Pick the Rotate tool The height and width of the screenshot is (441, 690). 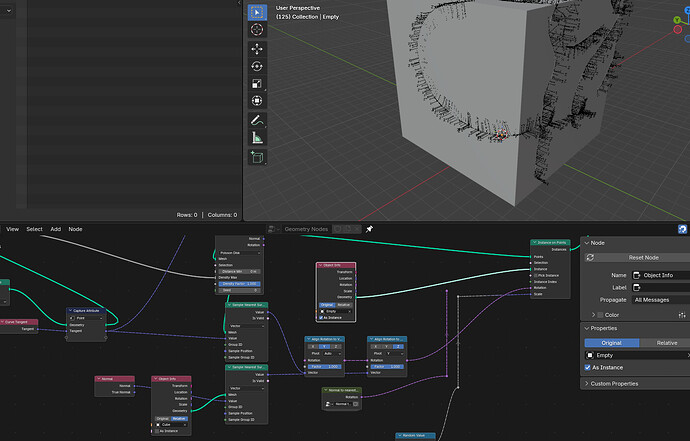tap(257, 66)
